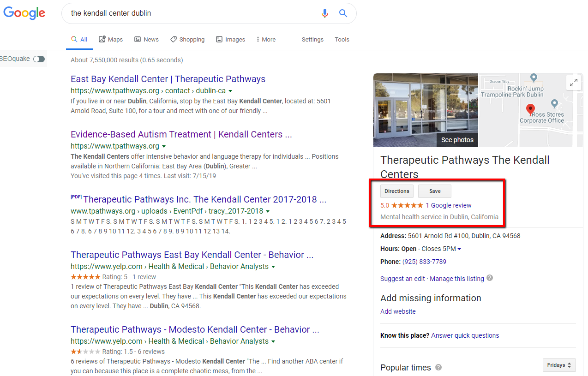
Task: Click Add website link
Action: pos(398,311)
